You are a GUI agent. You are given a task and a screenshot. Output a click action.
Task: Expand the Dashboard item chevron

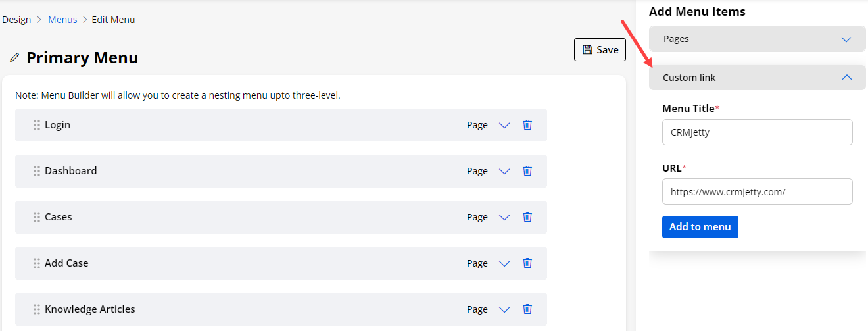click(x=504, y=171)
